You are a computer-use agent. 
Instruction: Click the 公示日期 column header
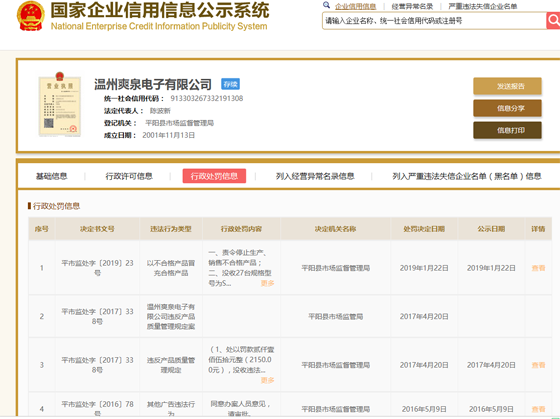pyautogui.click(x=491, y=229)
